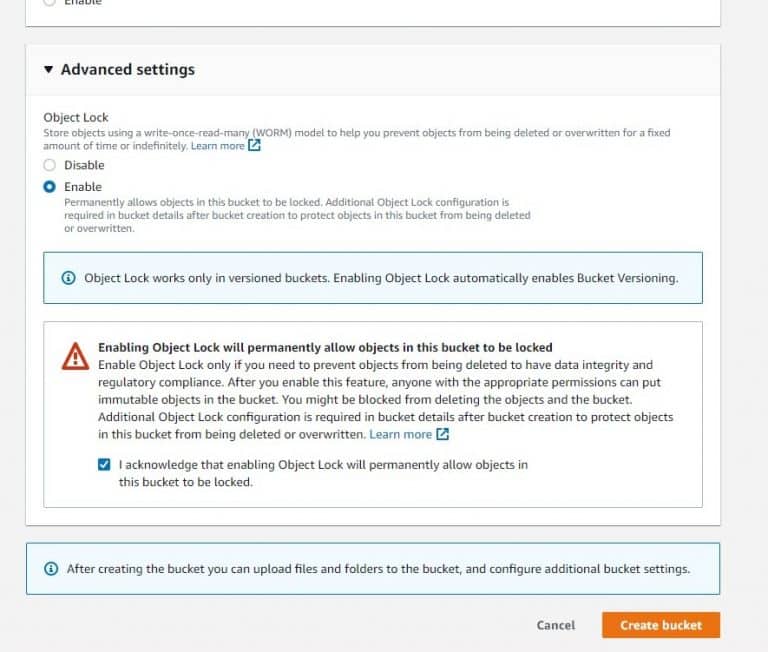Image resolution: width=768 pixels, height=652 pixels.
Task: Click the orange Create bucket button
Action: (x=660, y=625)
